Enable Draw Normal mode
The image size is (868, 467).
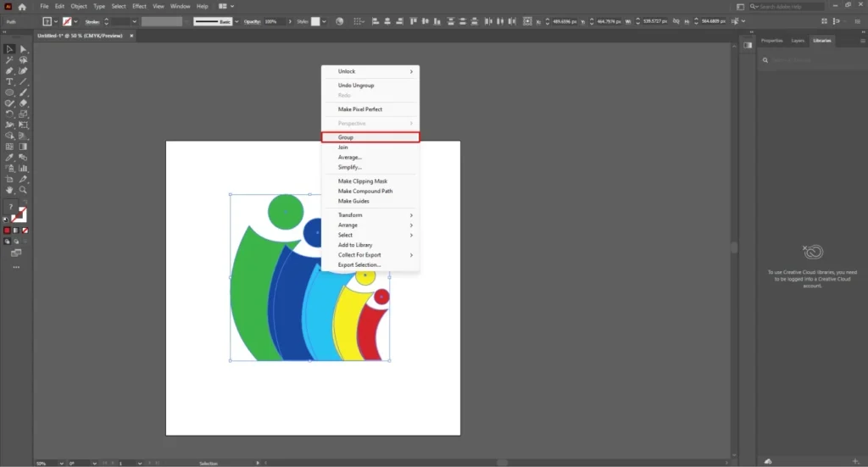pos(7,242)
